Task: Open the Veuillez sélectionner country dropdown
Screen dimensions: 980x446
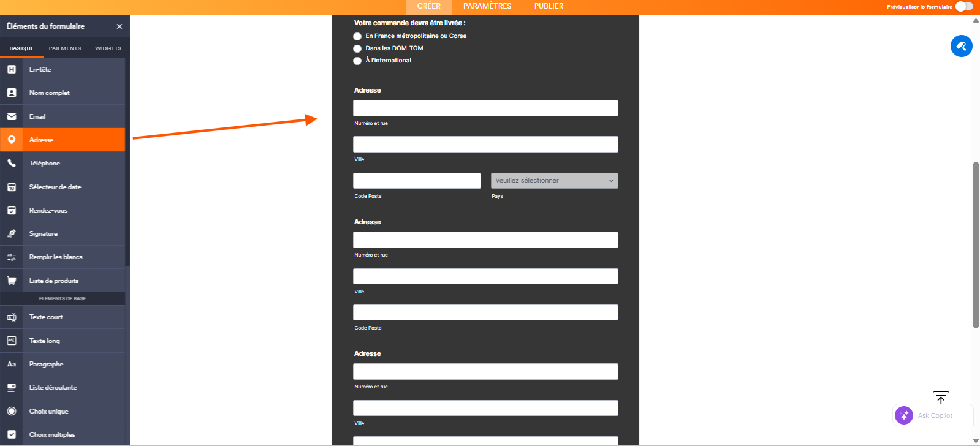Action: click(554, 181)
